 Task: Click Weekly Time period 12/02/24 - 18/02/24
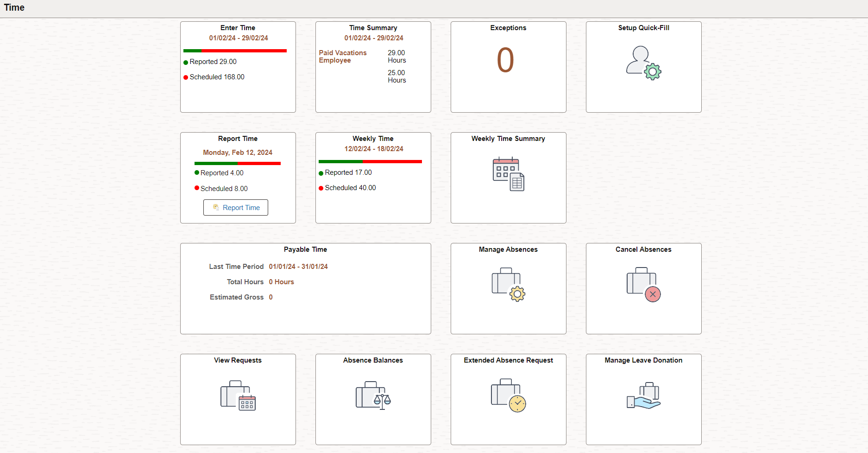(374, 149)
